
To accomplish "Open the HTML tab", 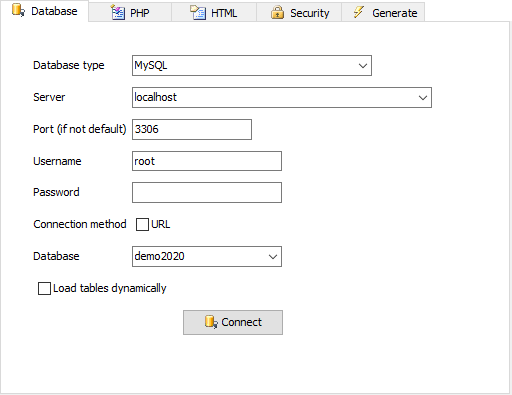I will coord(214,13).
